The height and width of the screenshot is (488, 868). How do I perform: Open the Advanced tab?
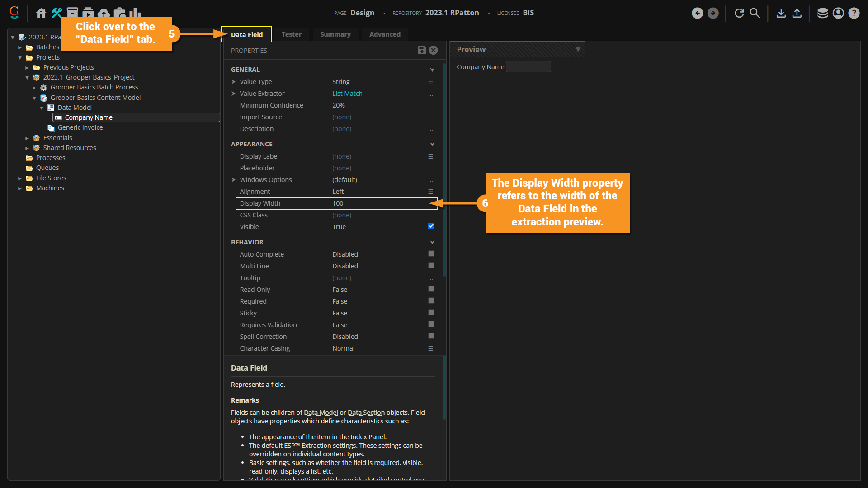pyautogui.click(x=385, y=34)
